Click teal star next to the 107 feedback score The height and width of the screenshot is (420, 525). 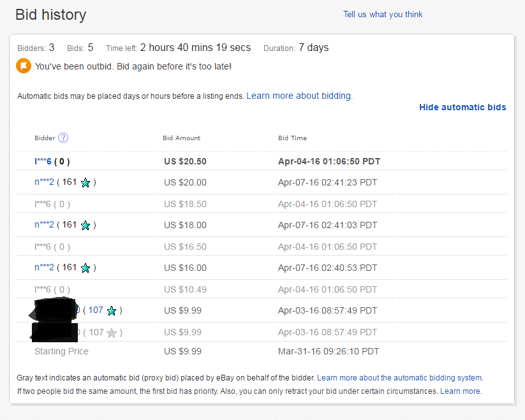(111, 310)
